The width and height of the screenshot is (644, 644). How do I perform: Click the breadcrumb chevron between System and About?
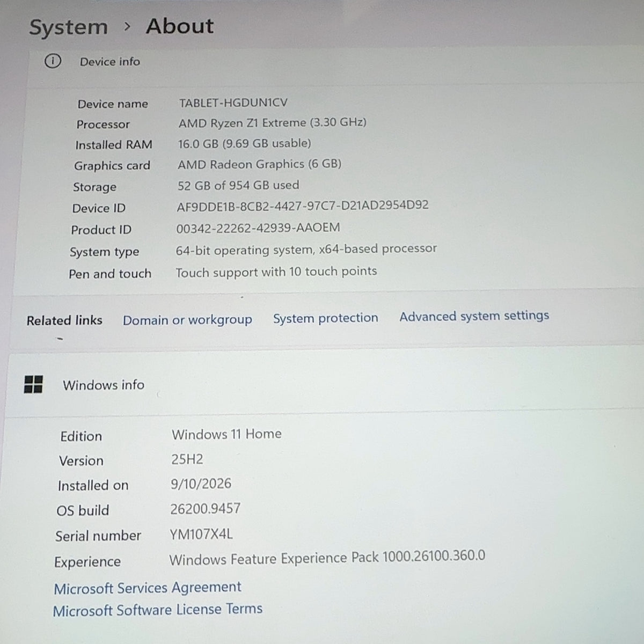[127, 26]
